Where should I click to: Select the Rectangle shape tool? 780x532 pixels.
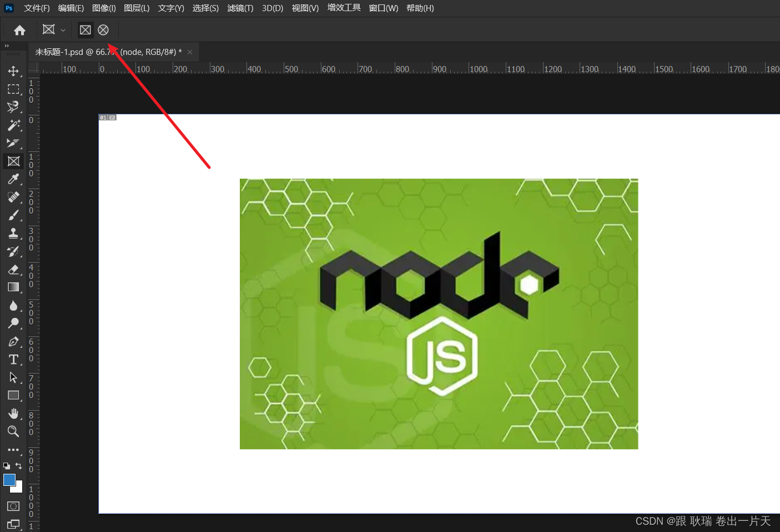(x=13, y=396)
